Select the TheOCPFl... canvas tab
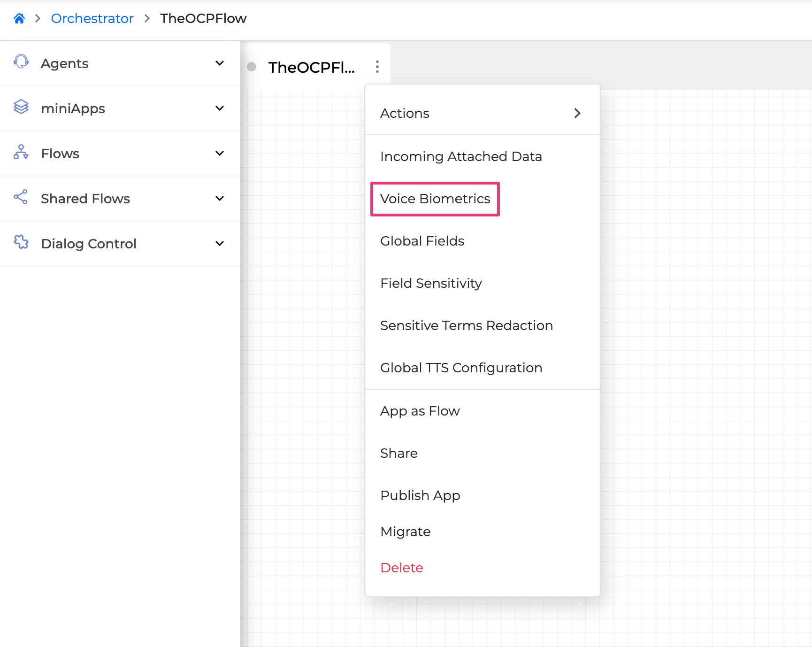 coord(311,67)
